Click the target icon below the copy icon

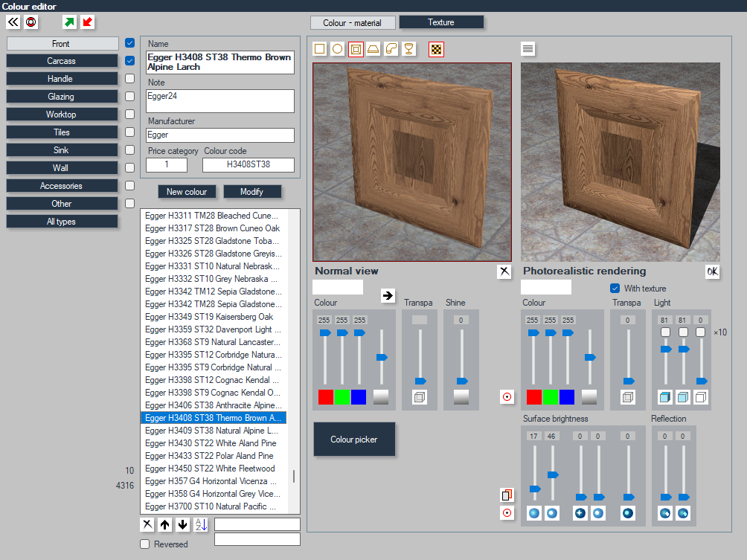pos(507,513)
